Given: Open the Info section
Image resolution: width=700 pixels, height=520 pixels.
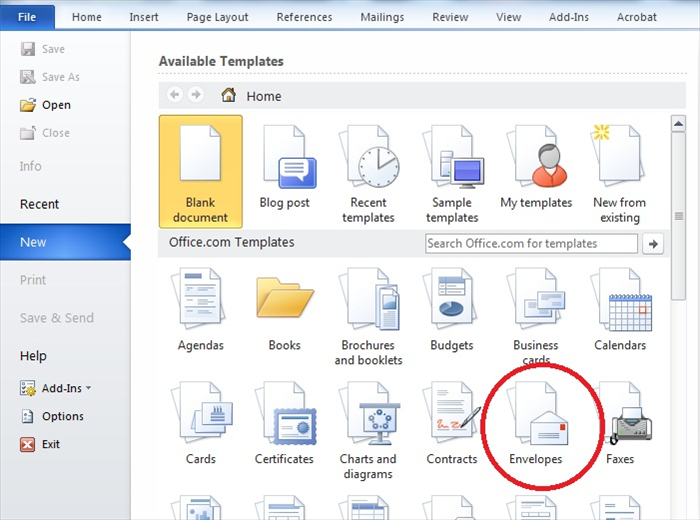Looking at the screenshot, I should tap(30, 166).
